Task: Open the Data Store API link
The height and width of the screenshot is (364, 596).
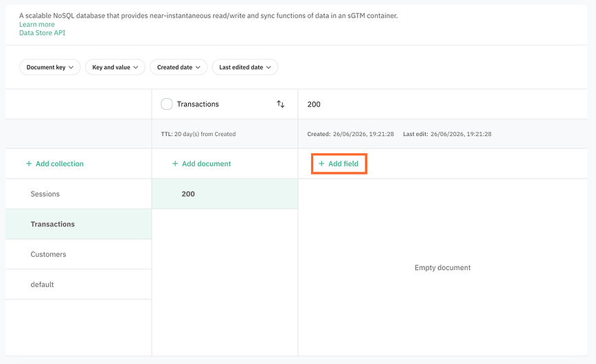Action: click(42, 33)
